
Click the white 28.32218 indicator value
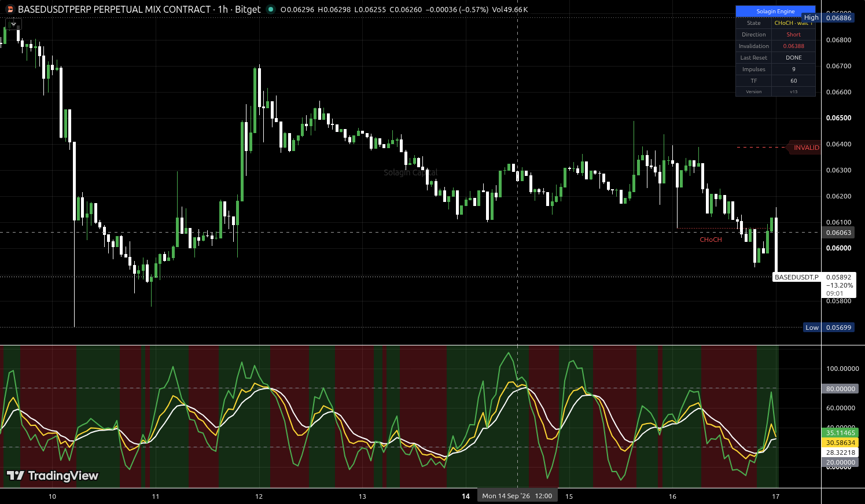coord(840,453)
